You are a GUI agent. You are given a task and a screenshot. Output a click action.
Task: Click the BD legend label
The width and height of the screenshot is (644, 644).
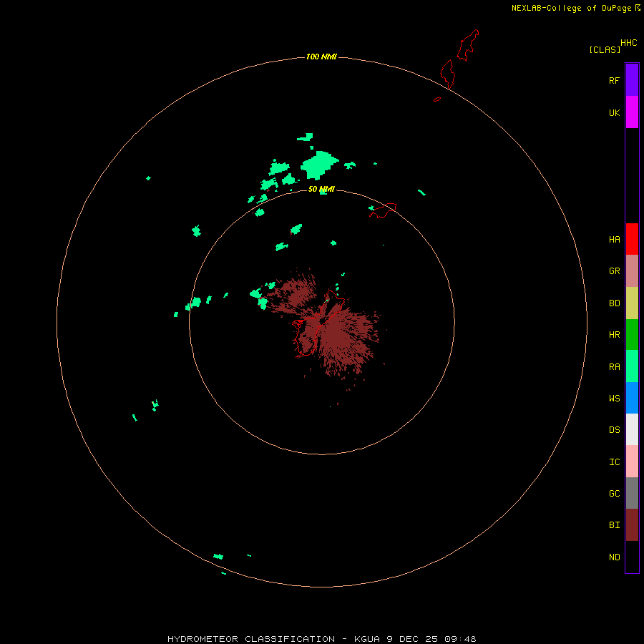pyautogui.click(x=614, y=303)
